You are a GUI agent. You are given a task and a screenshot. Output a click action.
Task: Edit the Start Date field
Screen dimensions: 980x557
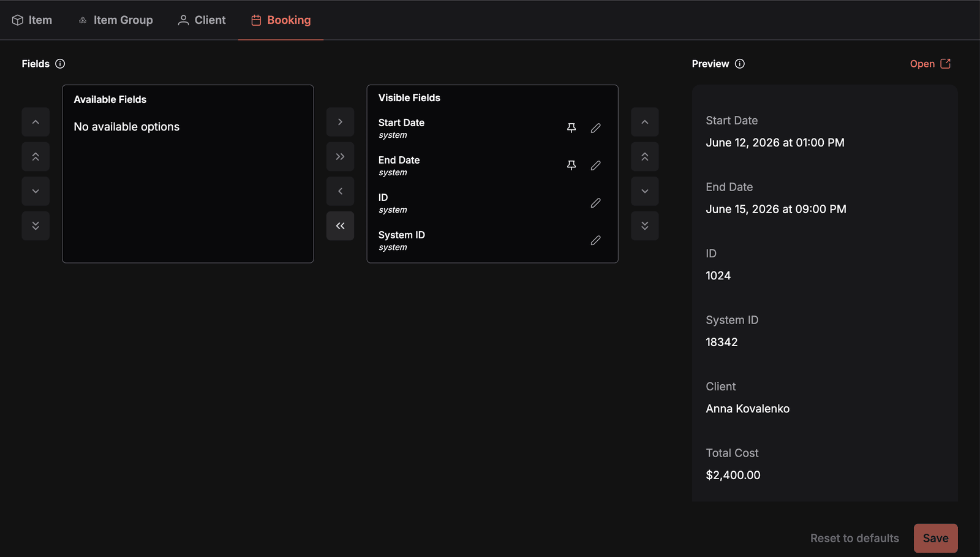[x=595, y=128]
